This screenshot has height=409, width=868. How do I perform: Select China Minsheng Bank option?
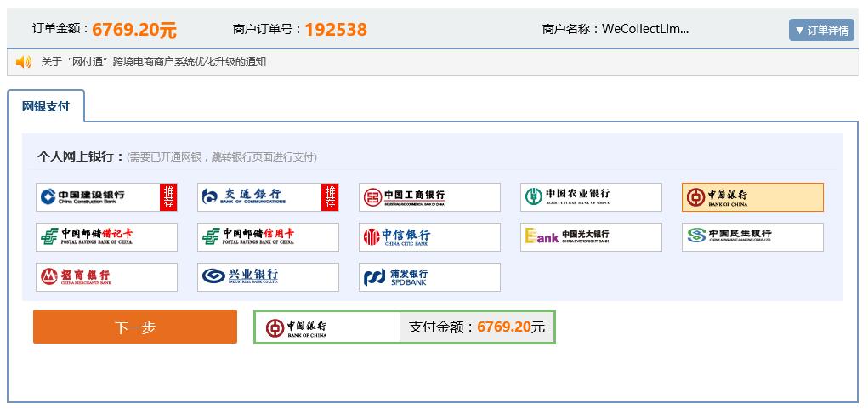click(x=752, y=237)
